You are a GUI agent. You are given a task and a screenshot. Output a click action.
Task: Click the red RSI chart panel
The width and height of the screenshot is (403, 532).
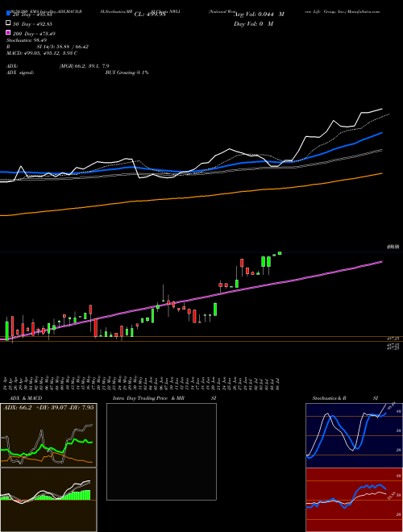(x=354, y=500)
